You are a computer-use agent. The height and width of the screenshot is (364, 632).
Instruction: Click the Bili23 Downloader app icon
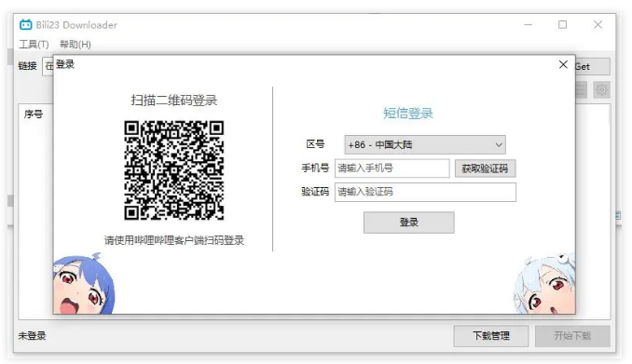pos(26,24)
